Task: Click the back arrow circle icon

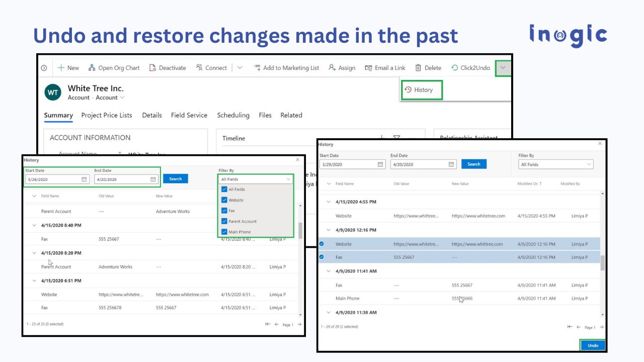Action: click(x=44, y=68)
